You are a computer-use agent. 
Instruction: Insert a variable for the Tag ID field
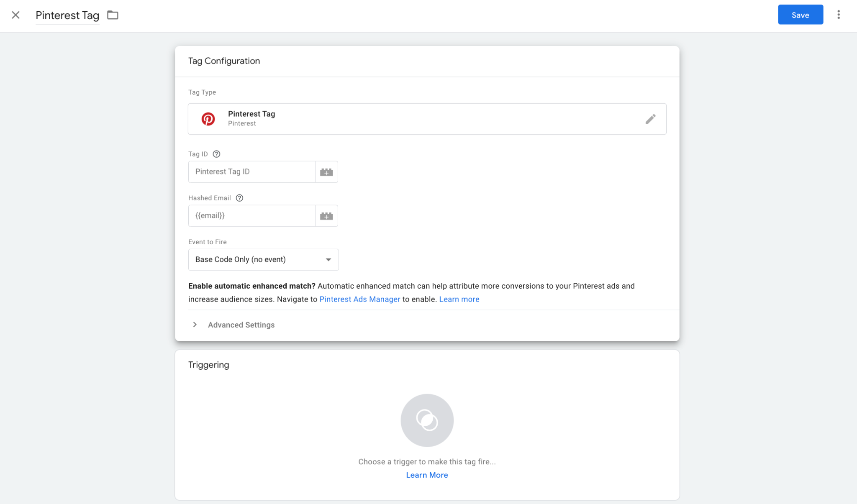[326, 172]
